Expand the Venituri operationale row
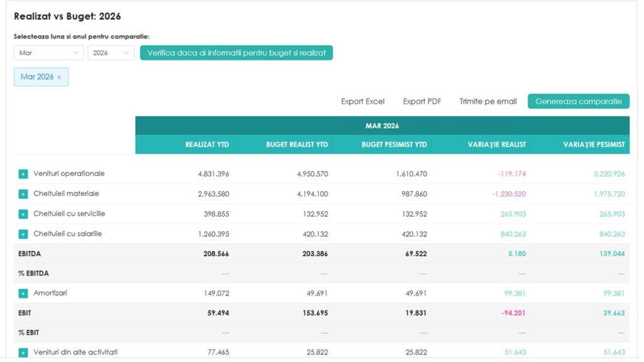 click(x=23, y=174)
